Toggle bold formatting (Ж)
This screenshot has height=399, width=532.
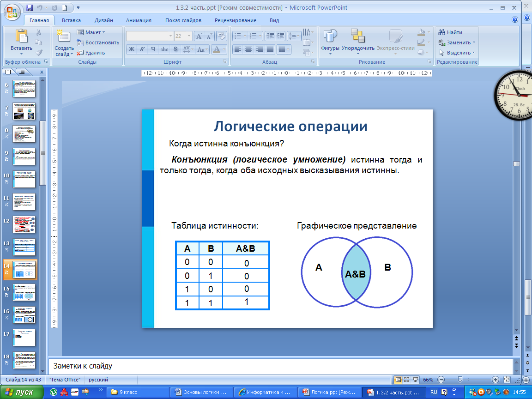[x=132, y=49]
